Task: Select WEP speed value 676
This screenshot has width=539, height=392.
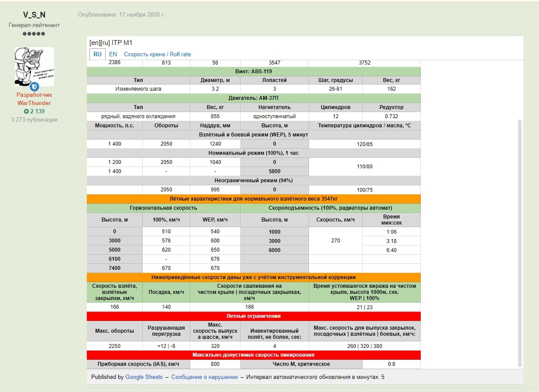Action: (x=215, y=259)
